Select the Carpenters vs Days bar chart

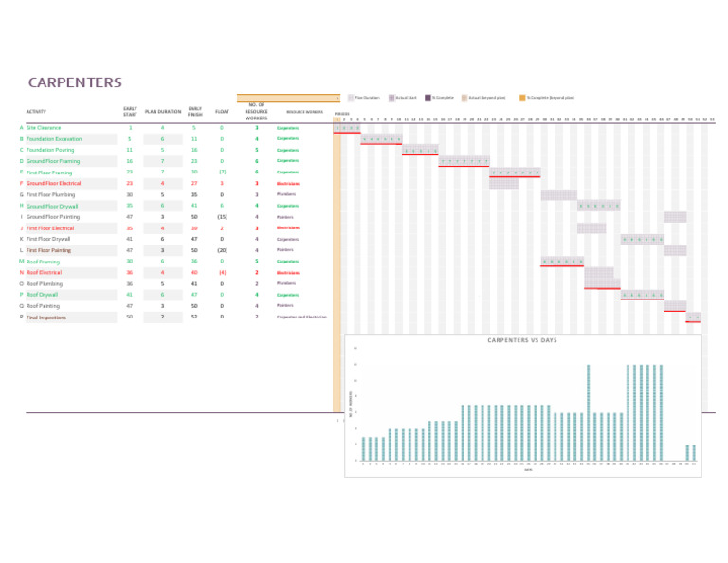pyautogui.click(x=523, y=406)
